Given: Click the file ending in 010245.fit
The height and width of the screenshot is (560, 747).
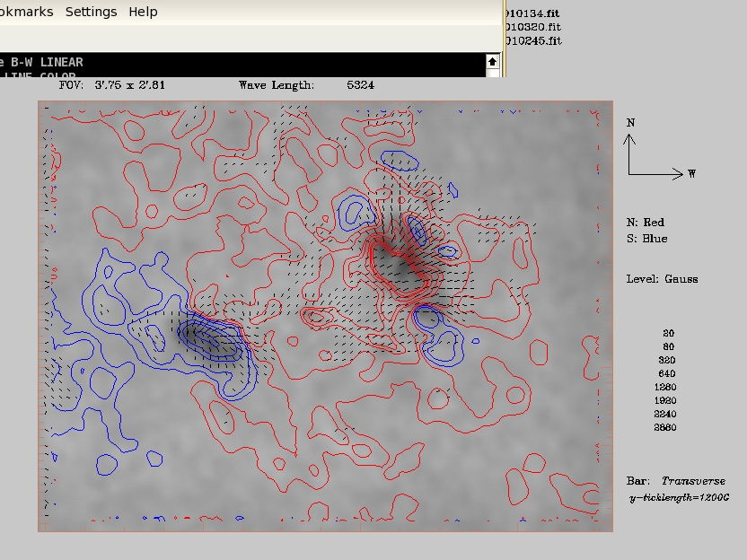Looking at the screenshot, I should point(533,40).
